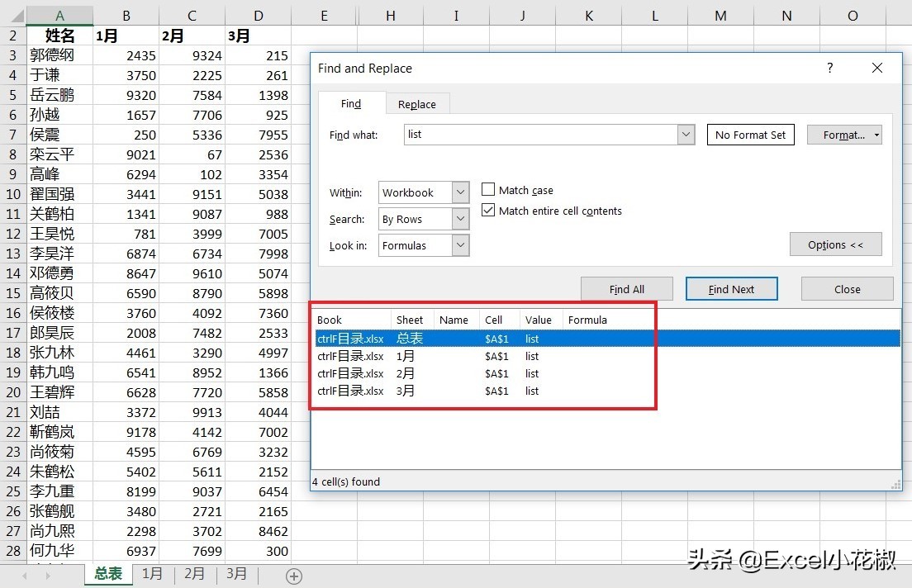The width and height of the screenshot is (912, 588).
Task: Add a new sheet with plus icon
Action: (x=294, y=576)
